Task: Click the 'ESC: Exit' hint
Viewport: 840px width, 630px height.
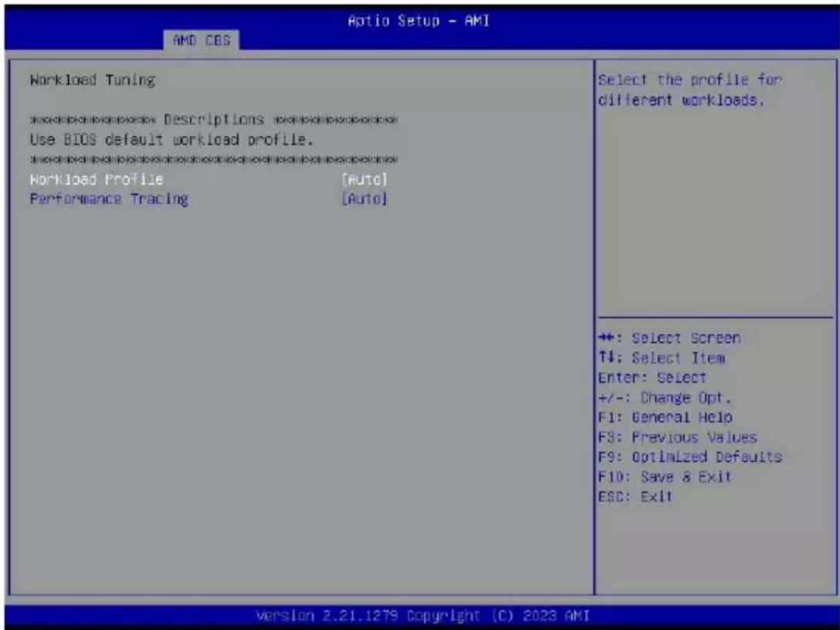Action: [635, 496]
